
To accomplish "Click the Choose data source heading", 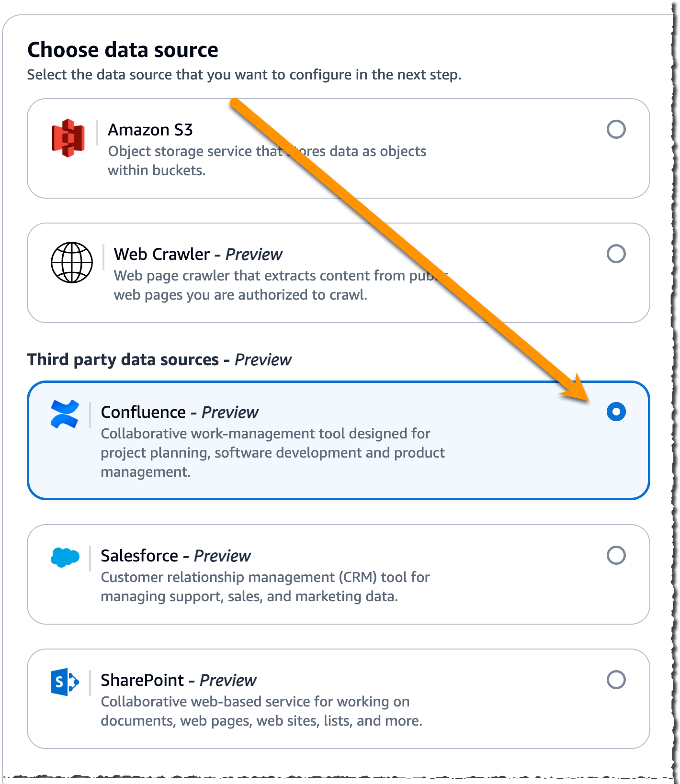I will pyautogui.click(x=123, y=49).
